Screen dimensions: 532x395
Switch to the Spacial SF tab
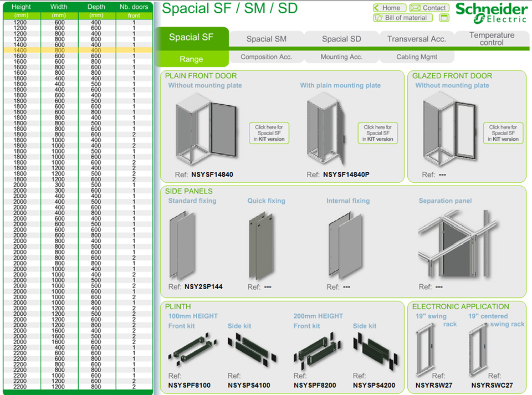192,37
